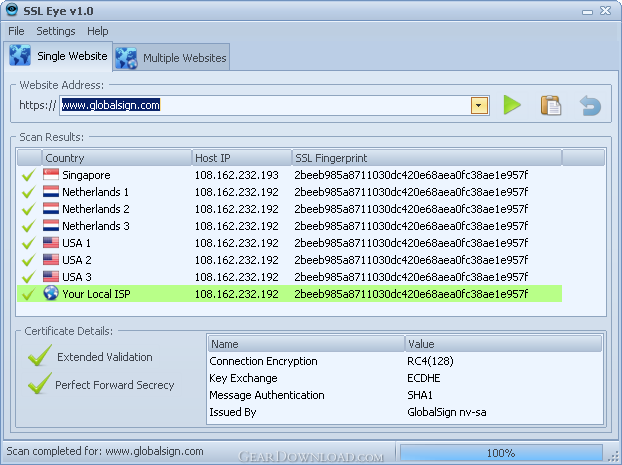This screenshot has height=465, width=622.
Task: Click the SSL fingerprint in Singapore row
Action: pyautogui.click(x=411, y=175)
